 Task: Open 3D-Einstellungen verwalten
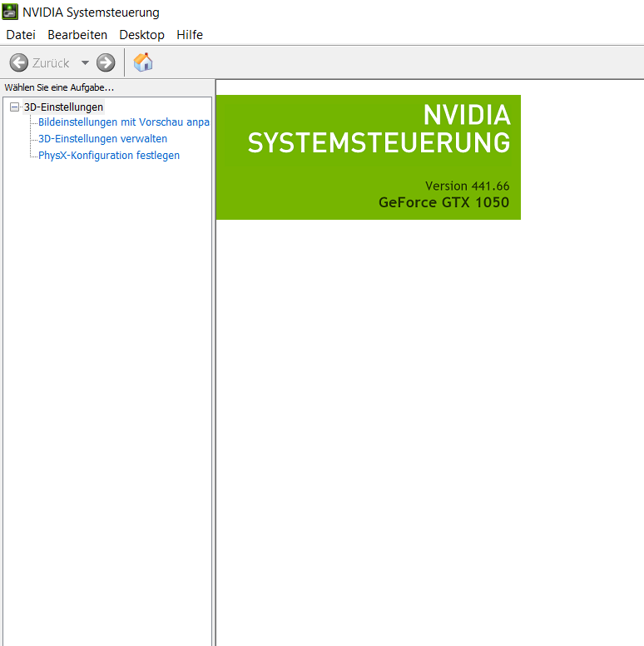tap(102, 139)
